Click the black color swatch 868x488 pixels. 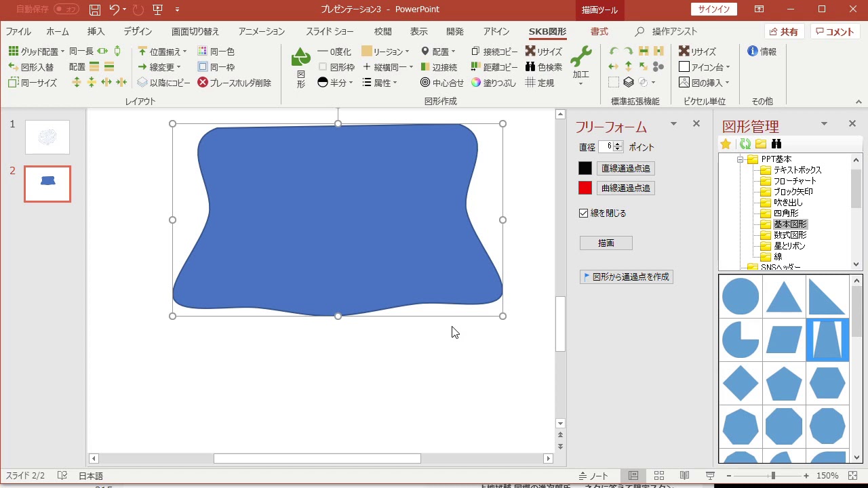(x=585, y=168)
